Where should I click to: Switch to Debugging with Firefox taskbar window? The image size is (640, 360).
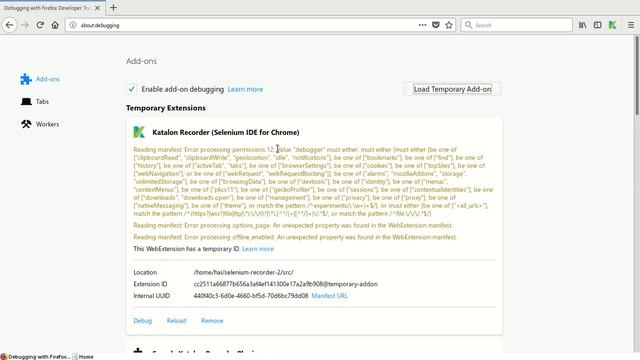36,356
